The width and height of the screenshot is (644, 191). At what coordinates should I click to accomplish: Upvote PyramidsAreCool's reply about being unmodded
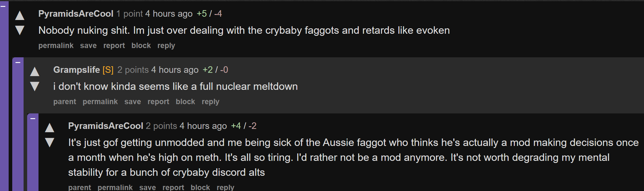50,127
